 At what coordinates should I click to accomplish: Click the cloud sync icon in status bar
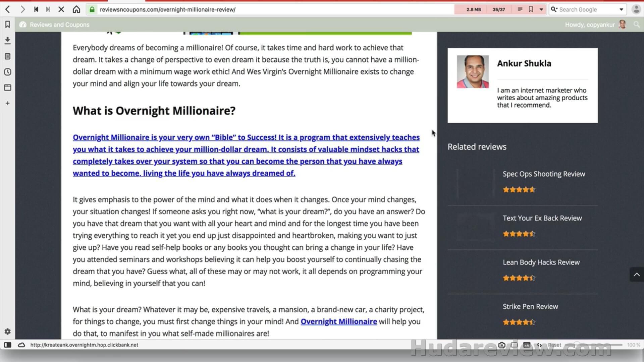(x=21, y=345)
